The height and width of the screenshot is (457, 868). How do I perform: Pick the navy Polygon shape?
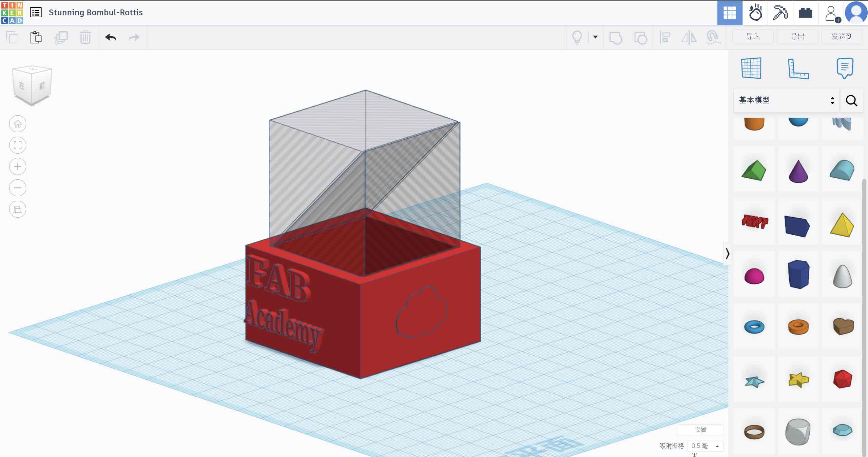pos(798,274)
